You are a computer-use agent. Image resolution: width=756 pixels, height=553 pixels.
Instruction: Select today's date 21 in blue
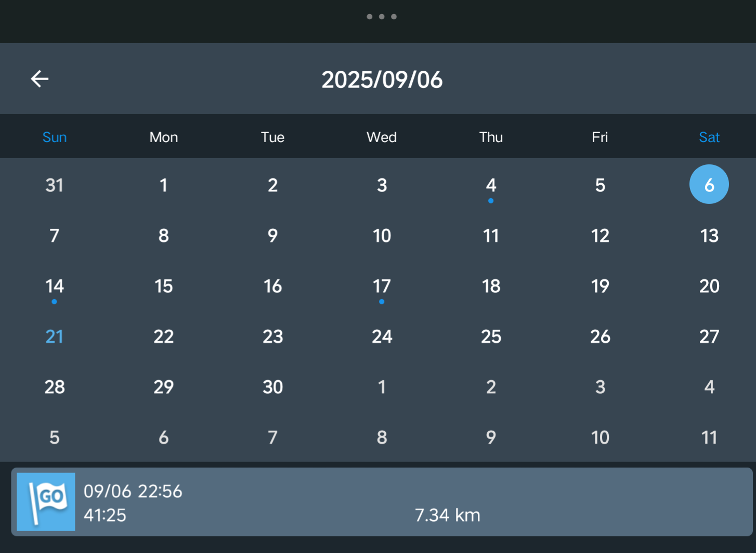55,337
